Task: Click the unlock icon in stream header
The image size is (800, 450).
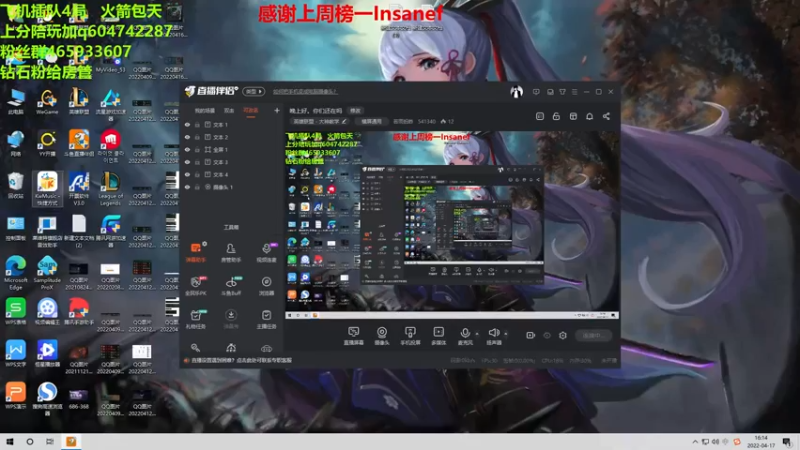Action: coord(556,116)
